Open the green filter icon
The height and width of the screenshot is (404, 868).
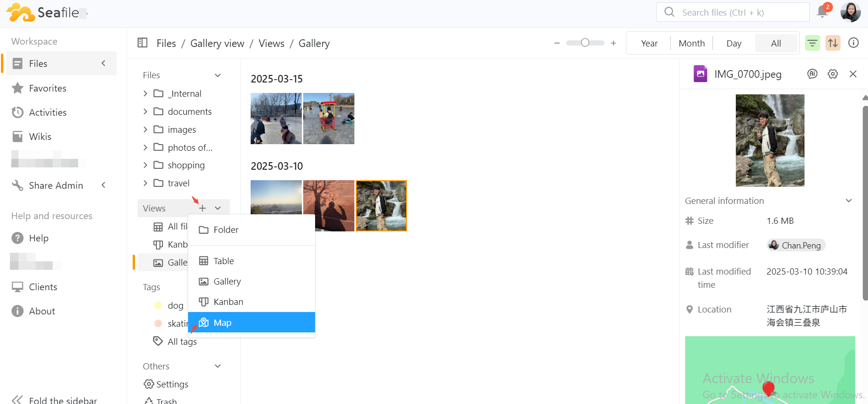[x=812, y=43]
